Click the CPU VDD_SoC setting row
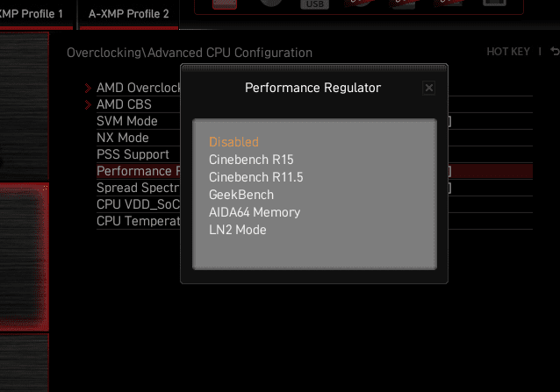Screen dimensions: 560x392 click(x=138, y=204)
